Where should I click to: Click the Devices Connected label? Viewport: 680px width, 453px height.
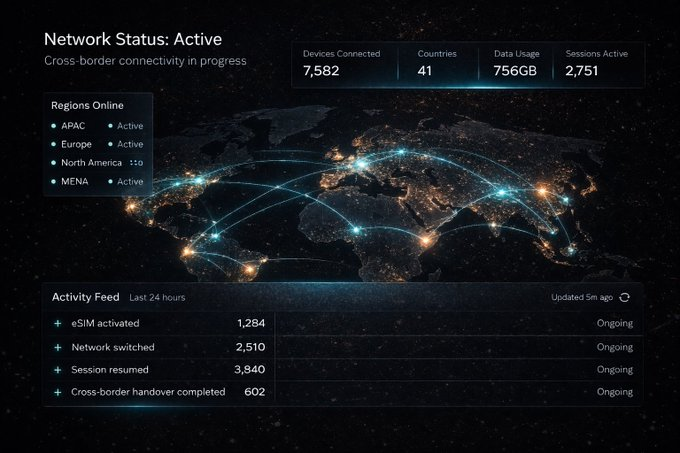click(x=341, y=54)
